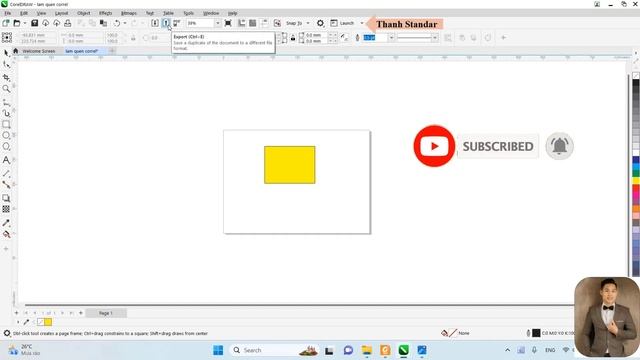Image resolution: width=640 pixels, height=360 pixels.
Task: Open Options gear icon in toolbar
Action: point(320,23)
